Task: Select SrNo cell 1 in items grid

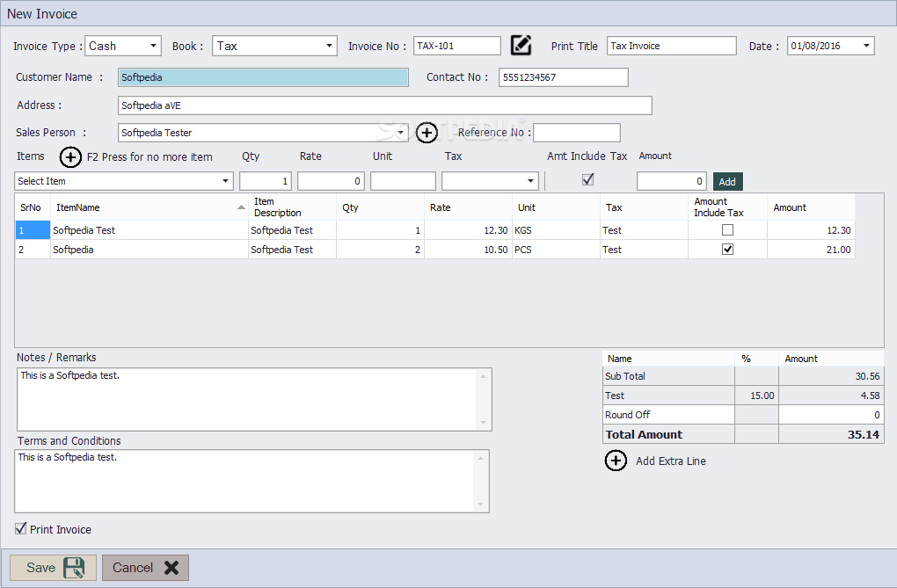Action: tap(33, 230)
